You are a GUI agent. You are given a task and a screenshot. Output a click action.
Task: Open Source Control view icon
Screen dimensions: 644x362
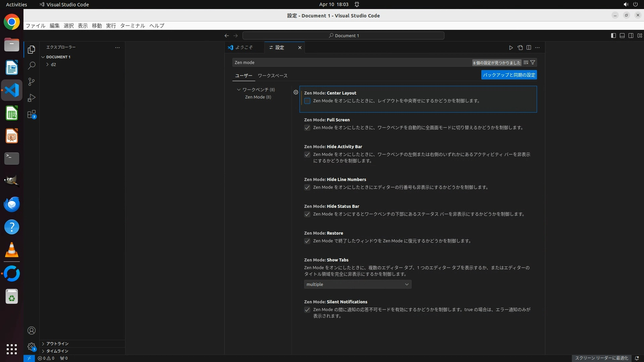(32, 82)
